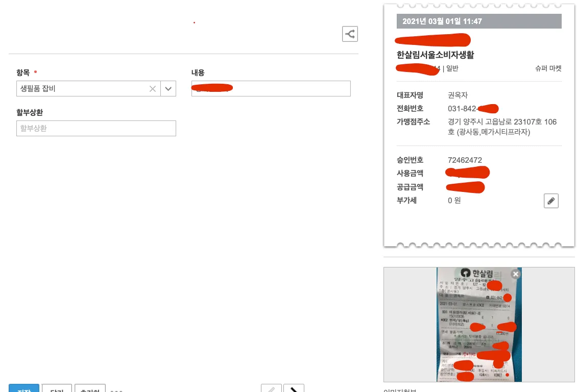Click the 닫기 button

57,388
